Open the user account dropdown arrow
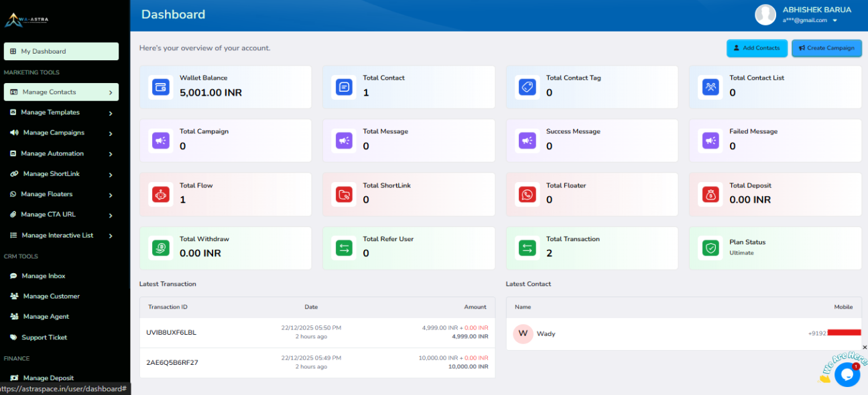This screenshot has width=868, height=395. [x=834, y=21]
